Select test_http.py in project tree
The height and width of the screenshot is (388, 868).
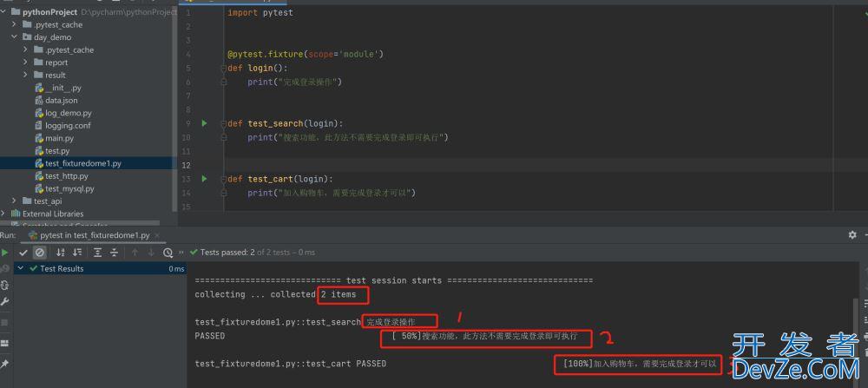67,176
